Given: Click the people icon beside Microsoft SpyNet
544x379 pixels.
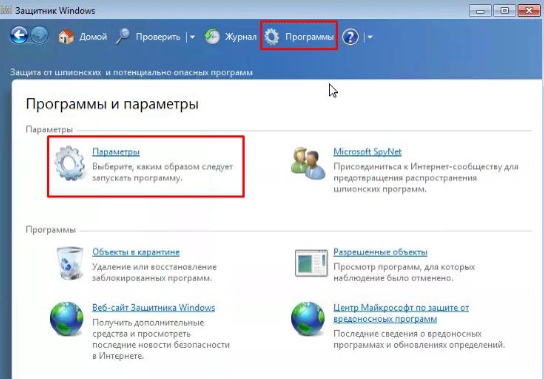Looking at the screenshot, I should click(x=308, y=163).
